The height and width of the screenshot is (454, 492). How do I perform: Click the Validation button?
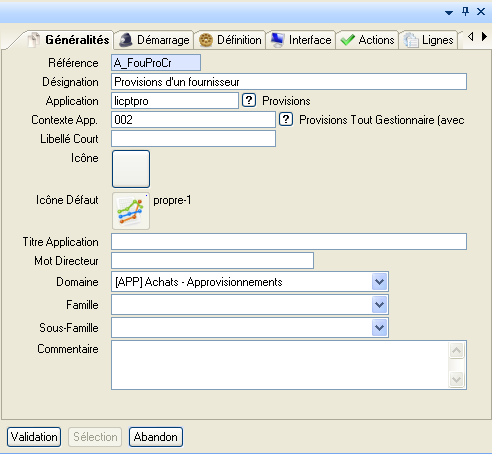point(34,437)
